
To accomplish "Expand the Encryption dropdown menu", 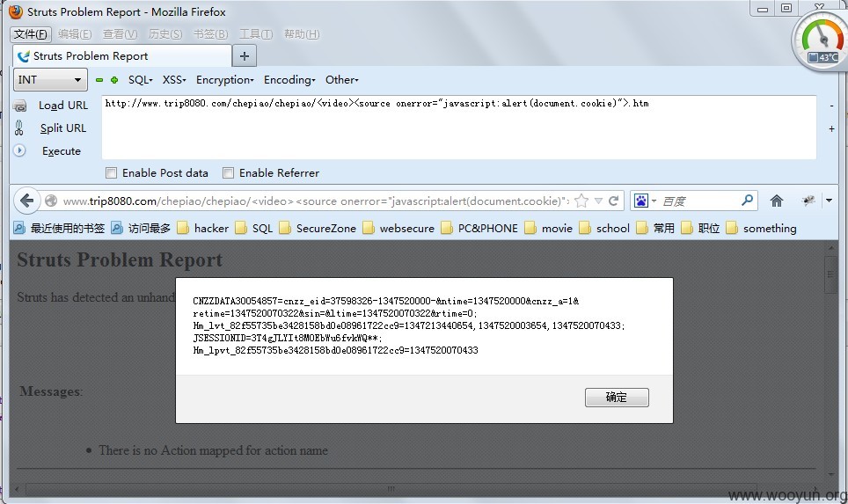I will point(224,80).
